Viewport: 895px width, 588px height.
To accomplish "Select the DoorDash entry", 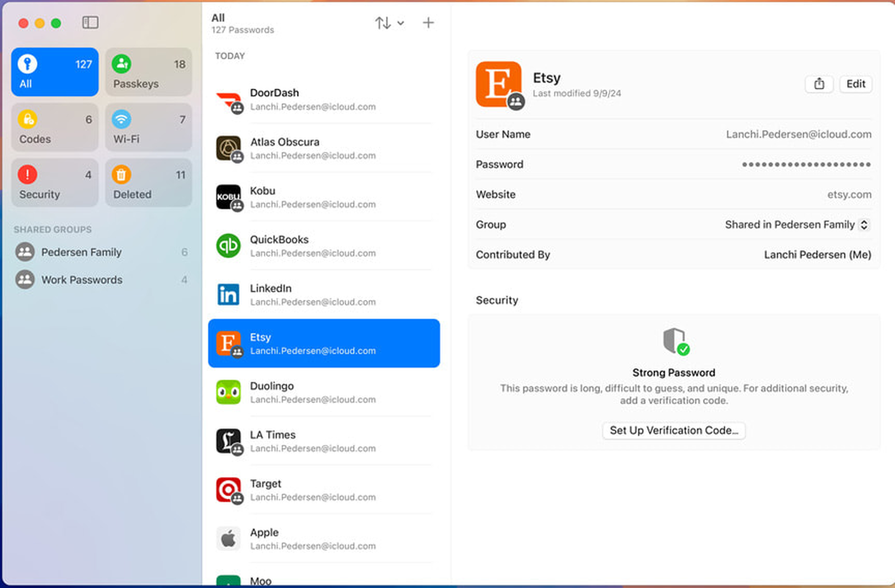I will pyautogui.click(x=324, y=100).
